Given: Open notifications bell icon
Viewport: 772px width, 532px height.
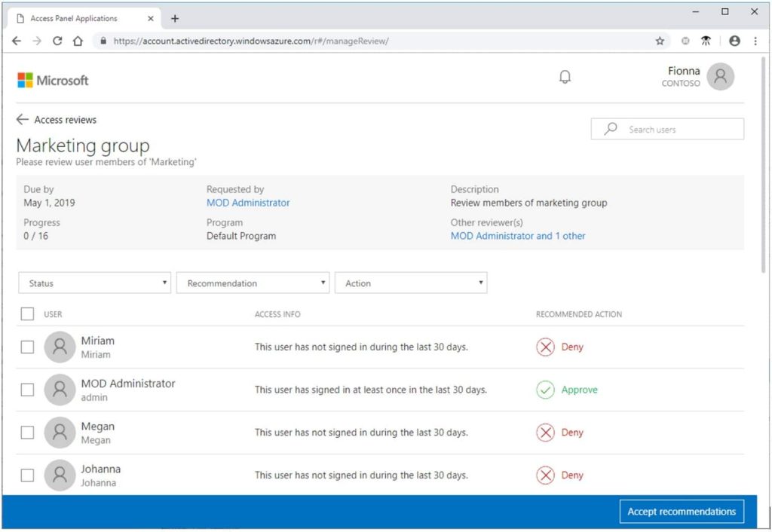Looking at the screenshot, I should 565,77.
